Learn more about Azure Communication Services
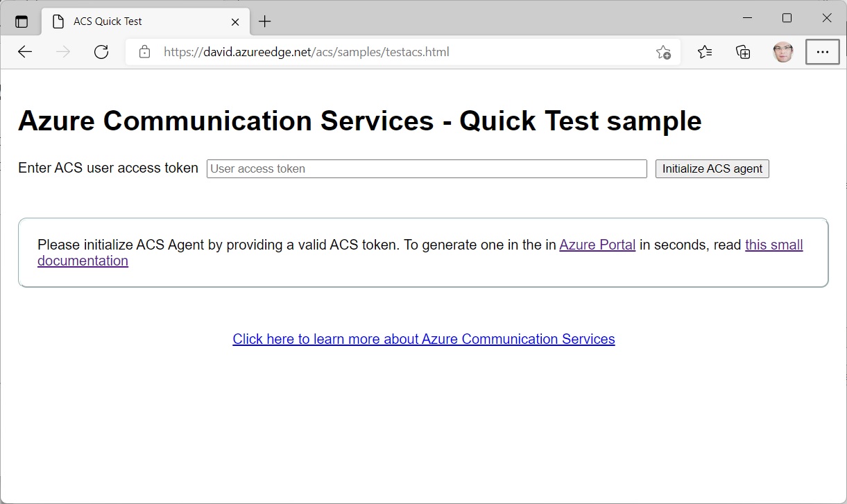The width and height of the screenshot is (847, 504). point(424,339)
